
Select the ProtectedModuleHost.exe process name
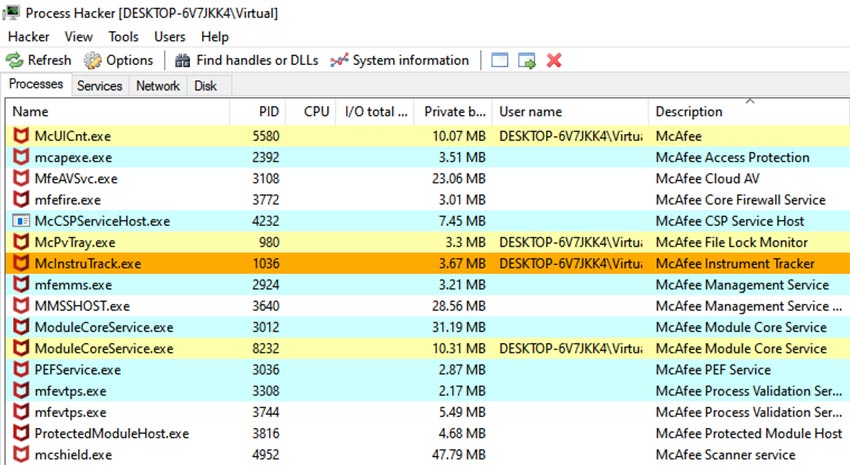[112, 434]
